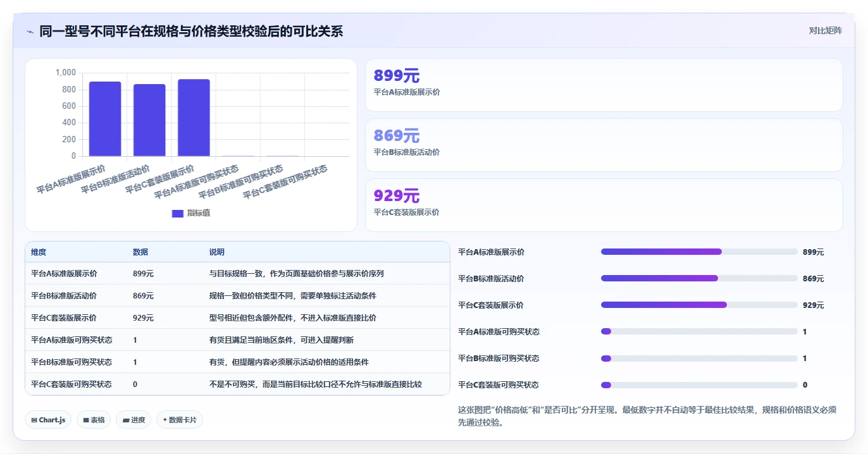Image resolution: width=868 pixels, height=454 pixels.
Task: Click description 型号相近但包含额外配件，不进入标准版直接比价
Action: (x=293, y=318)
